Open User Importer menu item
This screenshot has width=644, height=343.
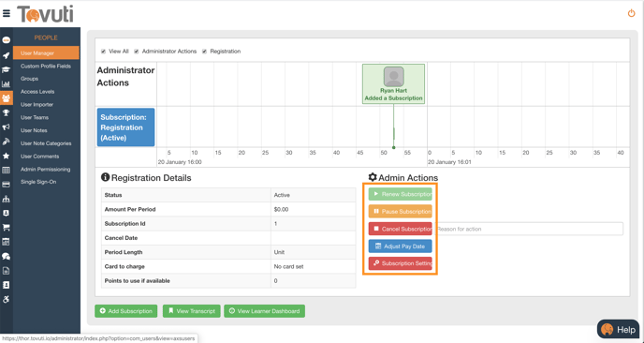(x=37, y=104)
